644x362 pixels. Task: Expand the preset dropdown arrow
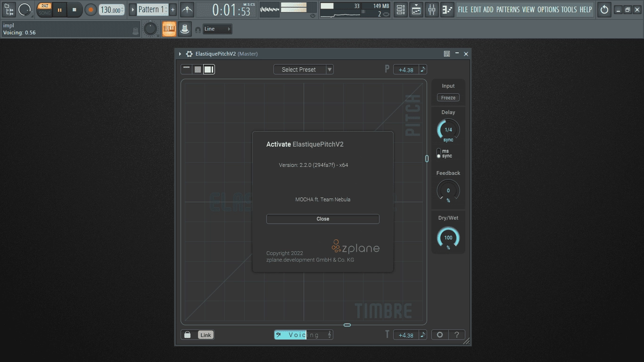pyautogui.click(x=330, y=69)
